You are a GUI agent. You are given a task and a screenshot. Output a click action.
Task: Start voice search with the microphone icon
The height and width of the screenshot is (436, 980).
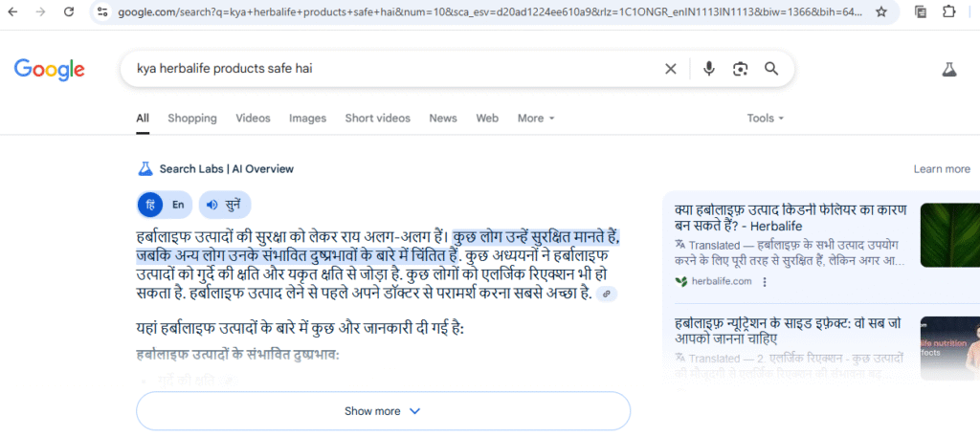pyautogui.click(x=709, y=69)
